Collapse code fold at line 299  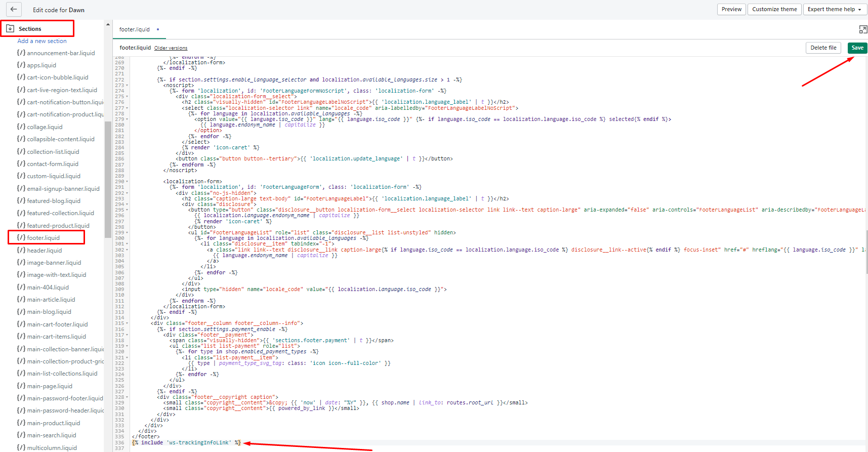point(127,232)
